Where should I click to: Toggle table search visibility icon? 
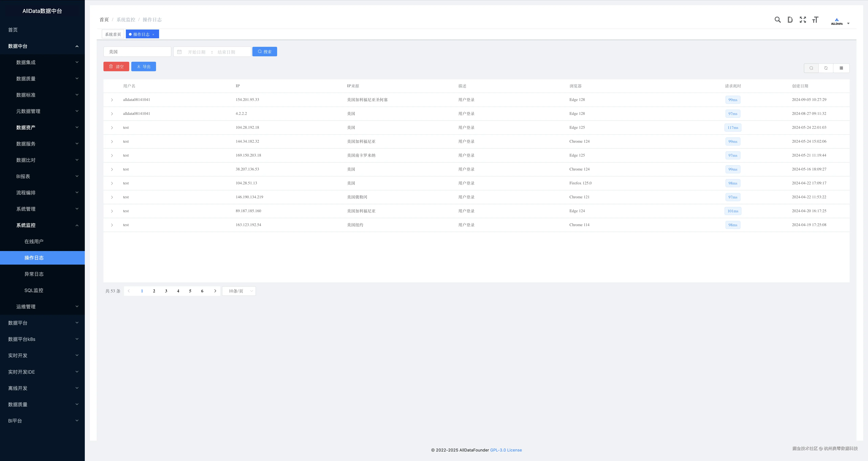coord(811,68)
